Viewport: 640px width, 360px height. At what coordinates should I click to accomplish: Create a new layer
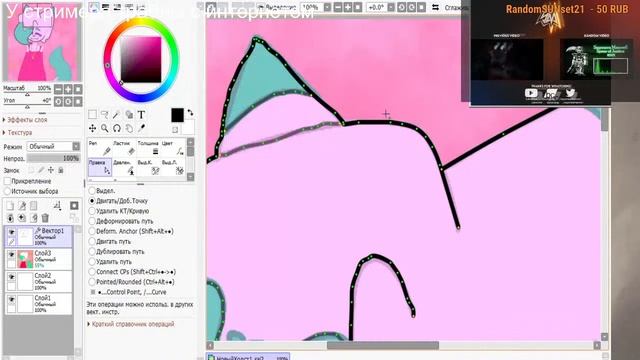click(10, 206)
